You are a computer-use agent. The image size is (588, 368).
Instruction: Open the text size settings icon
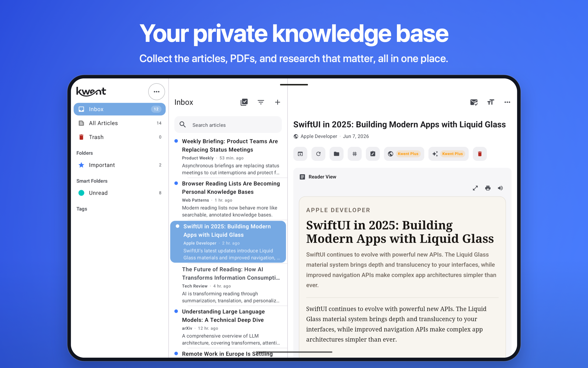pos(491,102)
